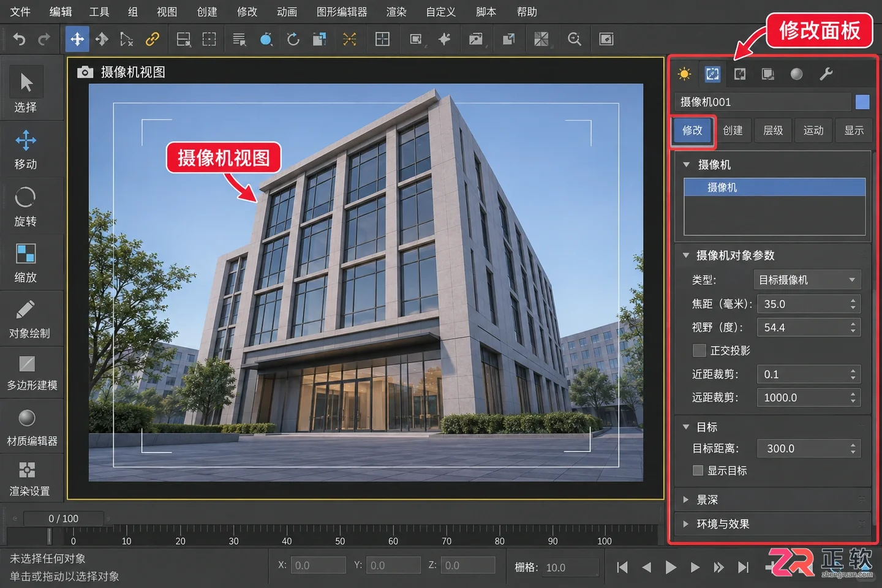Switch to the 创建 panel button
882x588 pixels.
coord(733,130)
